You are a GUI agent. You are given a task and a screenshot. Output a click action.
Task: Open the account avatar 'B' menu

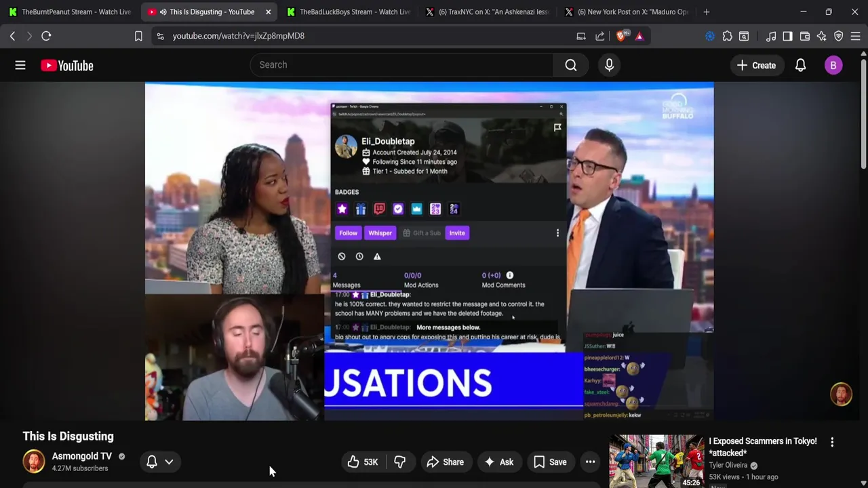click(833, 65)
